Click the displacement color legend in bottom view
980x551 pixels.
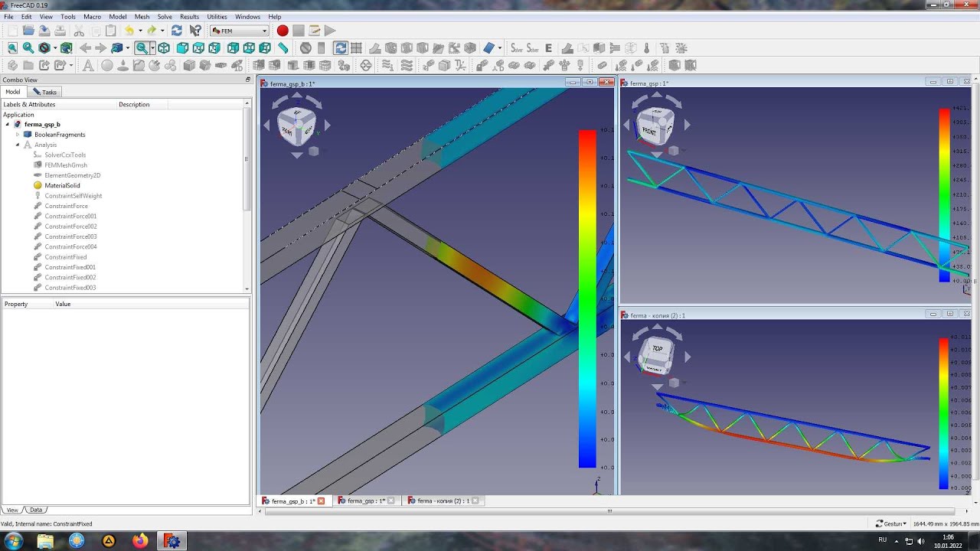point(943,413)
